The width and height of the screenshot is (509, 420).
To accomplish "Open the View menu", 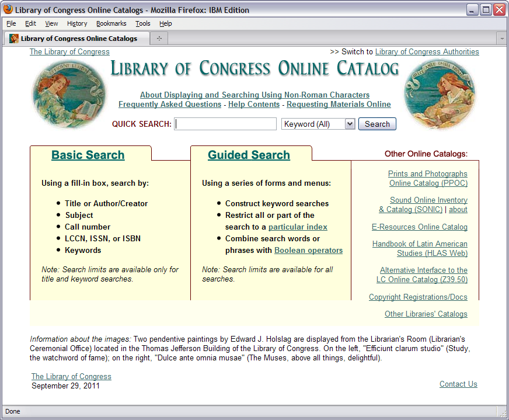I will pyautogui.click(x=51, y=23).
